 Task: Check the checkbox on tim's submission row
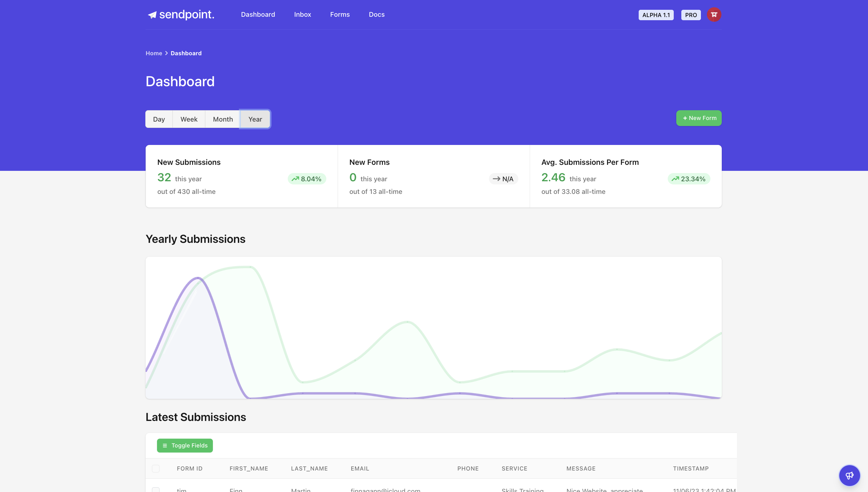point(156,490)
